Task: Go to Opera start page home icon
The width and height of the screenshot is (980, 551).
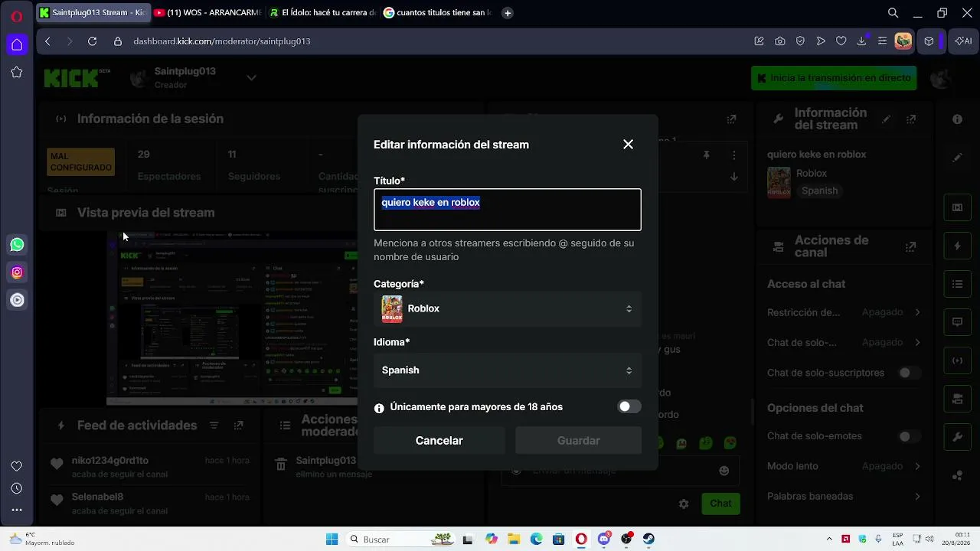Action: click(x=17, y=44)
